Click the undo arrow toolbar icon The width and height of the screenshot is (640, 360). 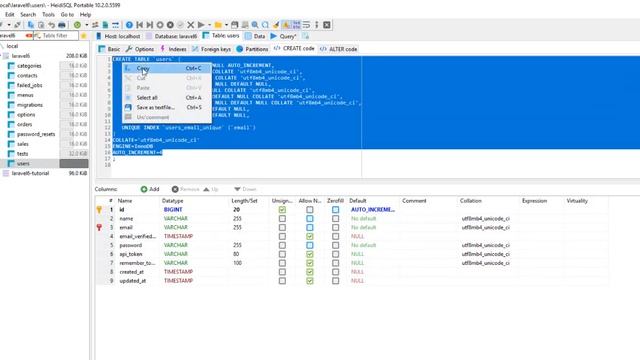pyautogui.click(x=51, y=25)
